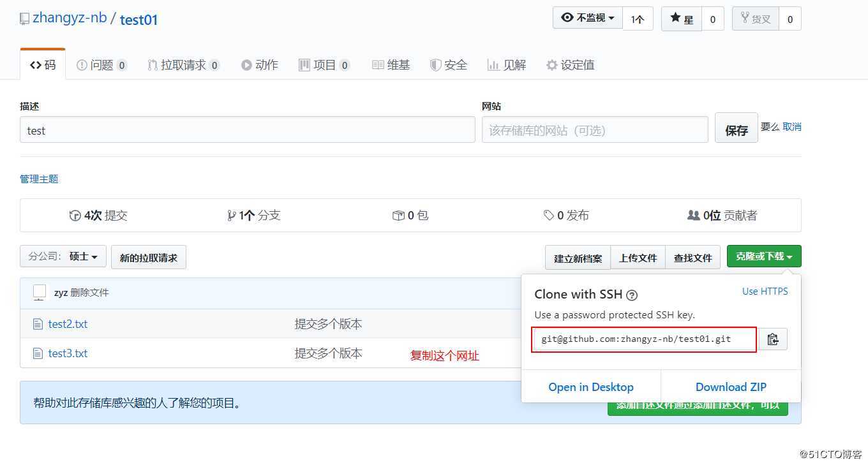Click the fork count 0
This screenshot has width=868, height=465.
point(790,19)
